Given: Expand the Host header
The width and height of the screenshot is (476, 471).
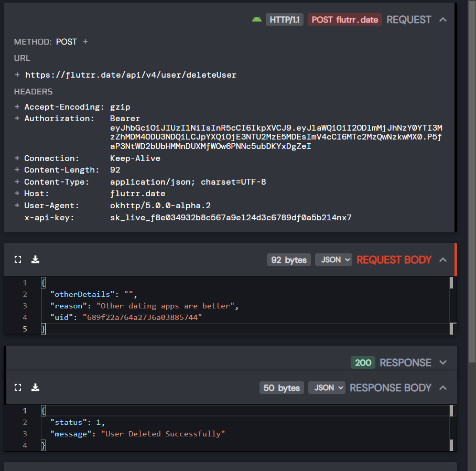Looking at the screenshot, I should coord(17,193).
